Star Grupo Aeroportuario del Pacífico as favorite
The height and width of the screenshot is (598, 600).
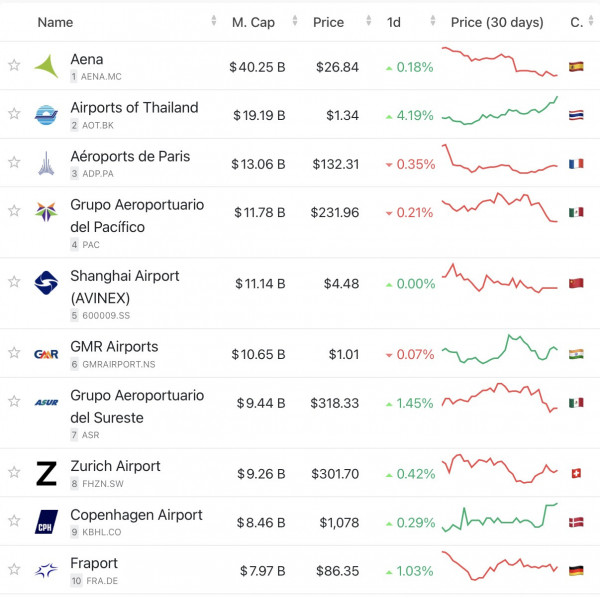coord(14,211)
